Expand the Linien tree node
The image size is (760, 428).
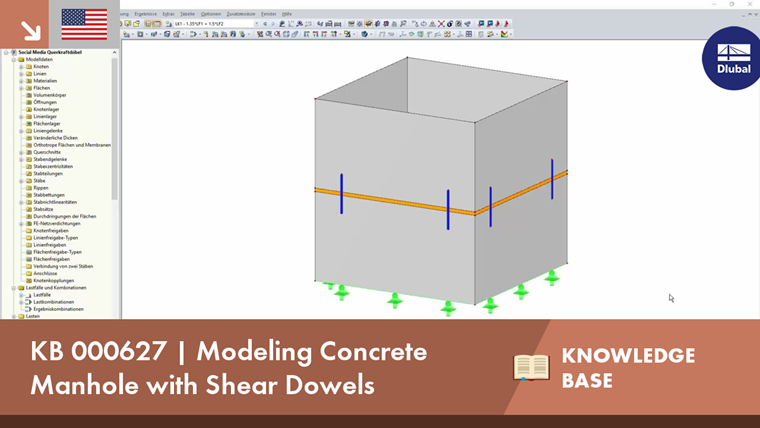point(21,74)
